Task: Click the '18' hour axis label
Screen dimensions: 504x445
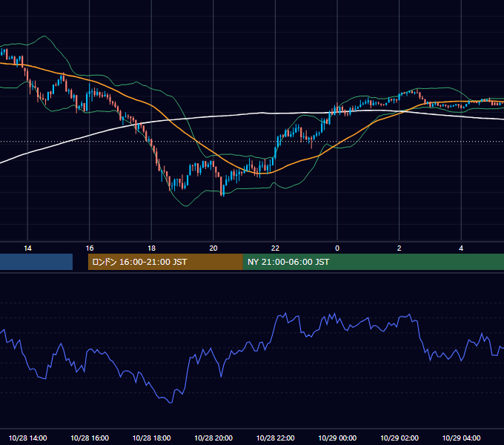Action: click(x=151, y=248)
